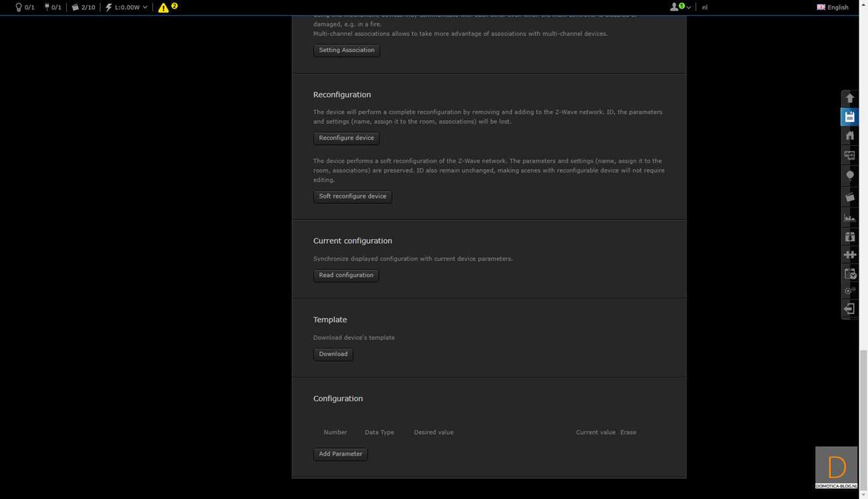The width and height of the screenshot is (868, 499).
Task: Click the floppy disk save icon
Action: [849, 117]
